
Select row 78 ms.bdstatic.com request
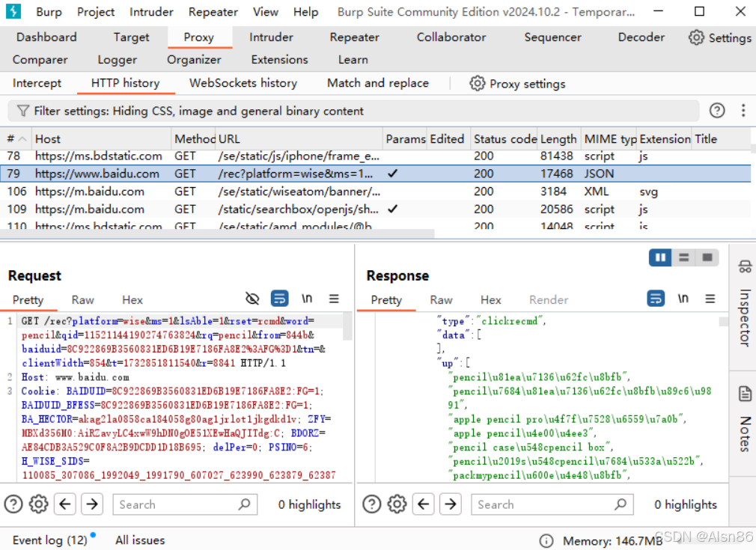[x=376, y=156]
